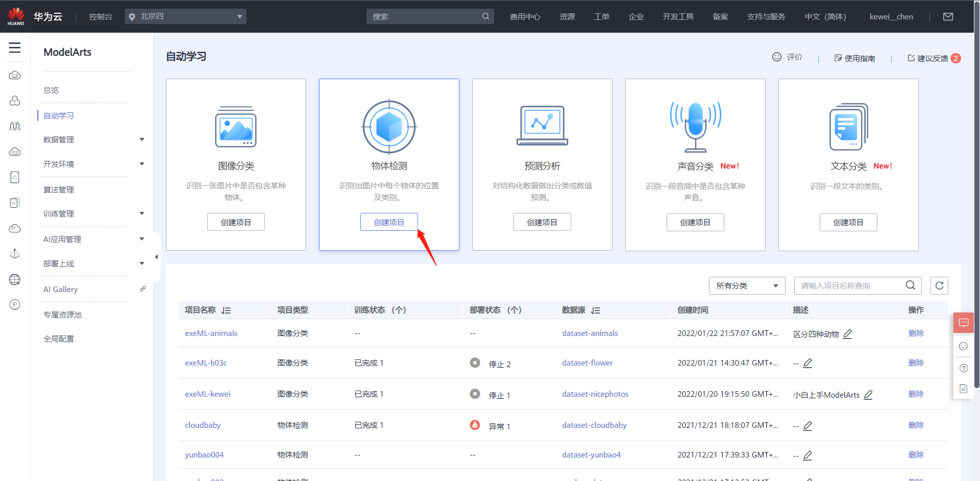Expand 数据管理 submenu arrow
The width and height of the screenshot is (980, 481).
(x=142, y=139)
